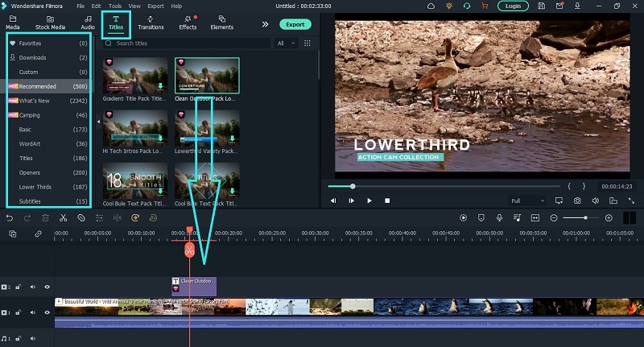The height and width of the screenshot is (347, 644).
Task: Select What's New category
Action: coord(48,101)
